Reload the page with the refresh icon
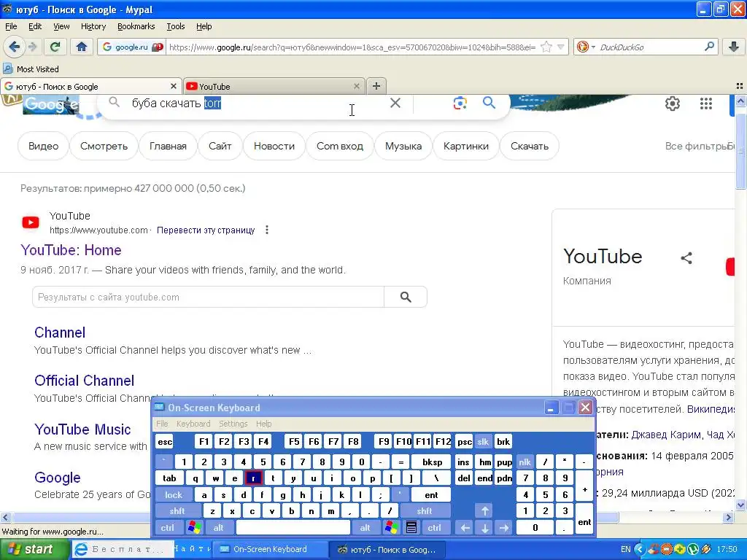The image size is (747, 560). [55, 47]
